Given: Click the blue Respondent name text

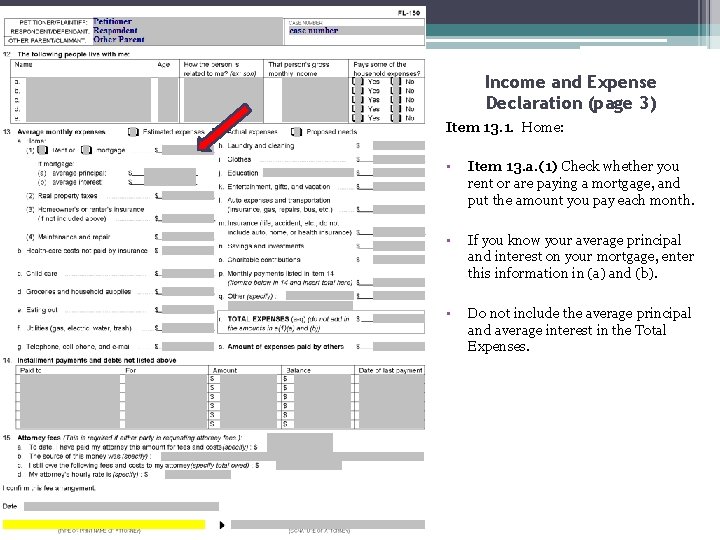Looking at the screenshot, I should (115, 30).
